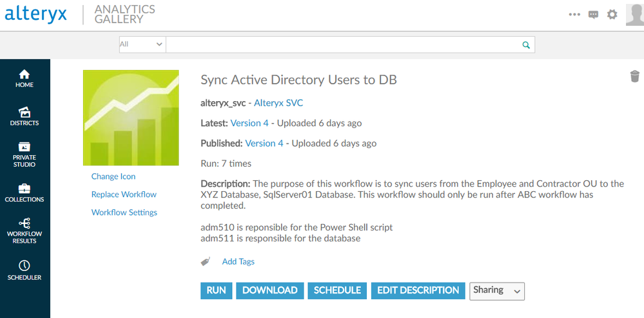
Task: Open Districts from the sidebar
Action: (24, 116)
